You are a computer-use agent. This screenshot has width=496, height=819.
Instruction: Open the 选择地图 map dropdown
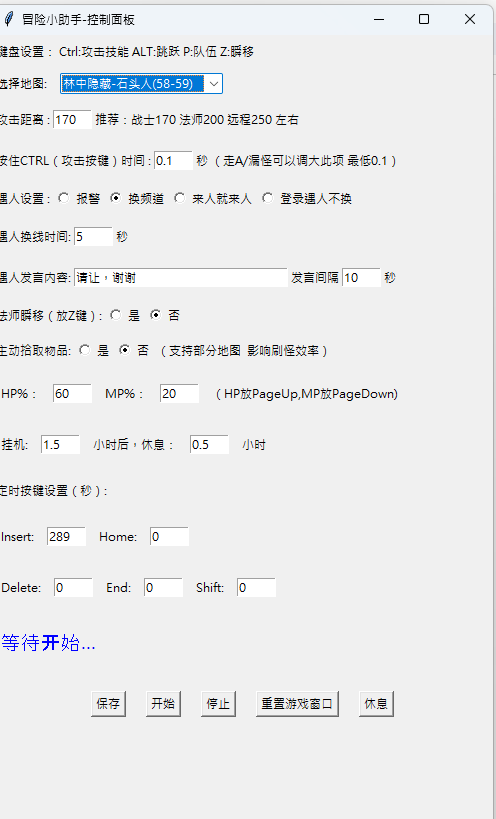141,84
